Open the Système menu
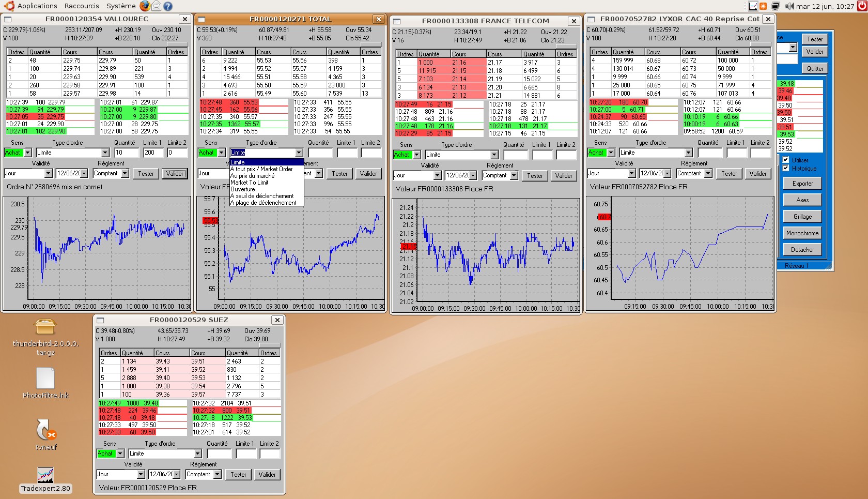 tap(121, 6)
